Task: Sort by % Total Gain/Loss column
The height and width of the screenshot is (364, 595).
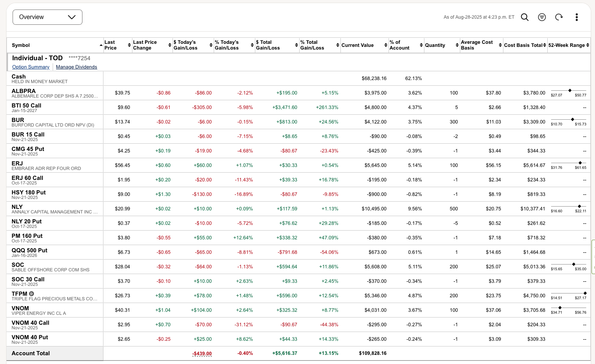Action: tap(320, 45)
